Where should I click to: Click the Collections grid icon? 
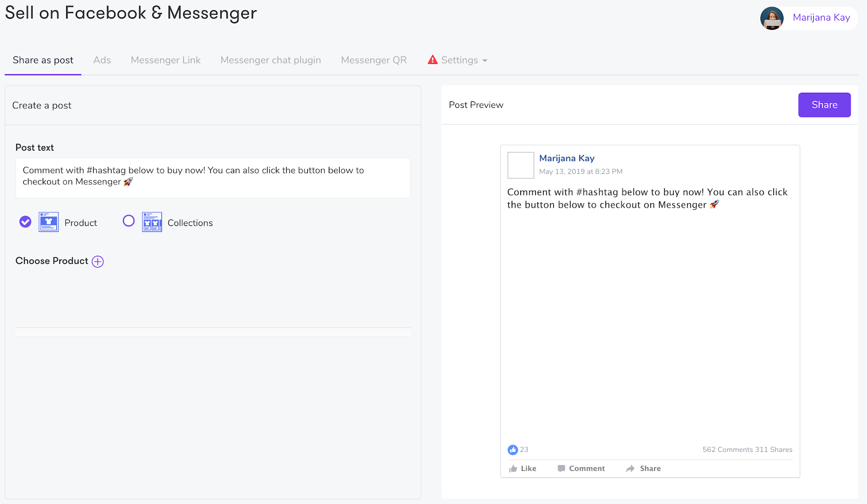coord(152,222)
